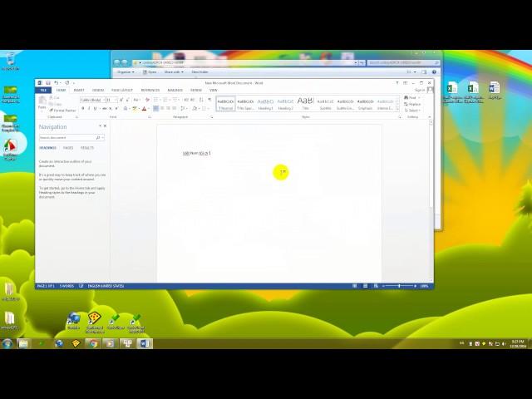
Task: Click the Text Effects icon
Action: click(126, 109)
